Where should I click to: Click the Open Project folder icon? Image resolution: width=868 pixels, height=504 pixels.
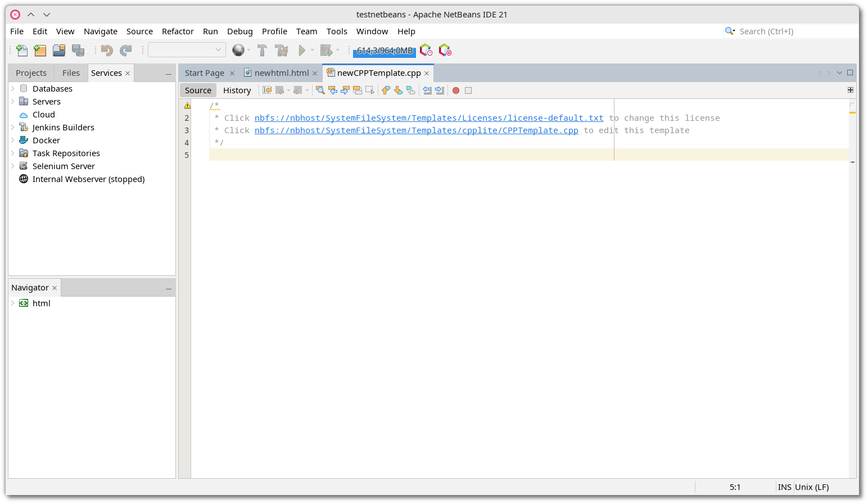click(x=59, y=51)
